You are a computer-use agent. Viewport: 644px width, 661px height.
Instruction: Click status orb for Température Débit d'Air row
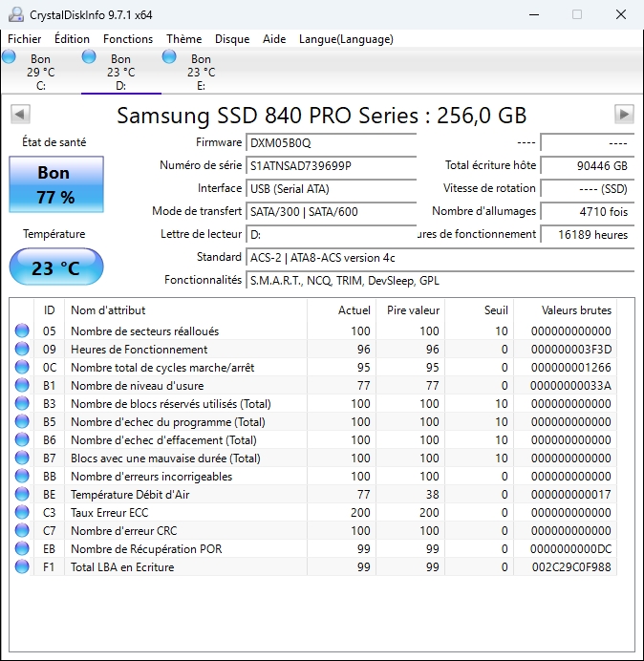(22, 495)
